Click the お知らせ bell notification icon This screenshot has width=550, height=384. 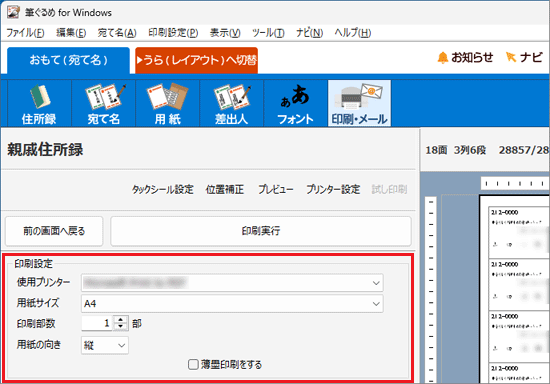(x=443, y=58)
